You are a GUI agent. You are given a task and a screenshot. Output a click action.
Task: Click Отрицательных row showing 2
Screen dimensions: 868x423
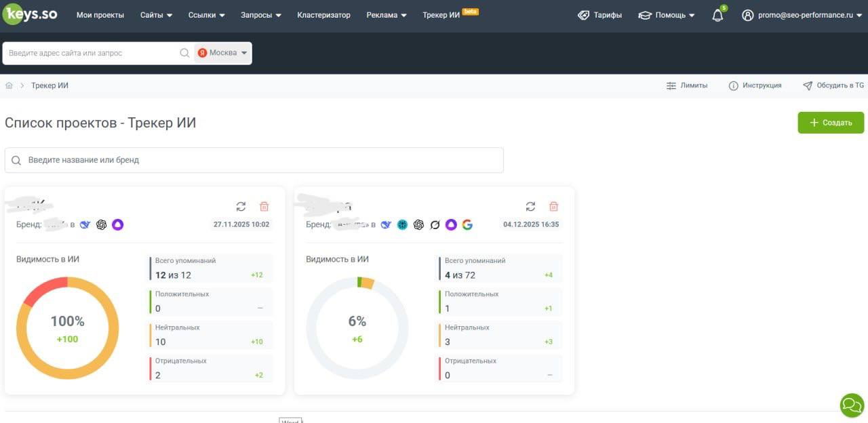(x=211, y=368)
